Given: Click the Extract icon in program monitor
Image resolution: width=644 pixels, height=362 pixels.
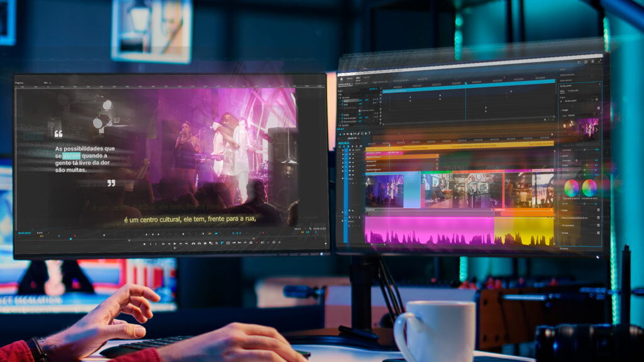Looking at the screenshot, I should [x=199, y=243].
